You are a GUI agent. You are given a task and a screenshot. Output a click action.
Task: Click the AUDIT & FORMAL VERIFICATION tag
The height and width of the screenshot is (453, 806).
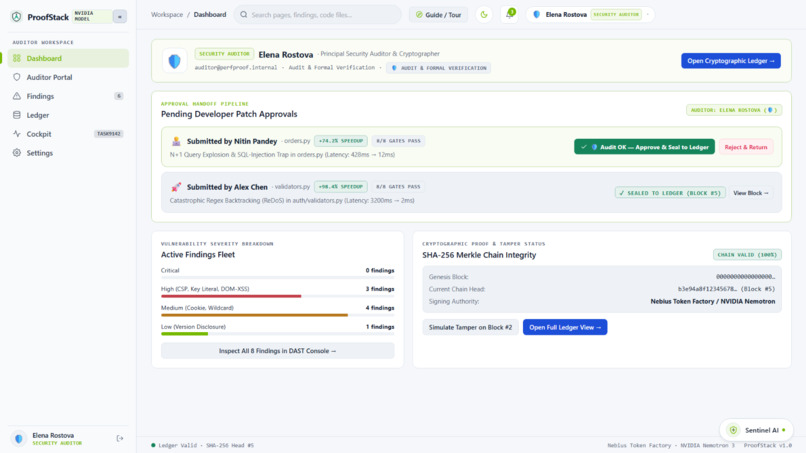pyautogui.click(x=438, y=68)
